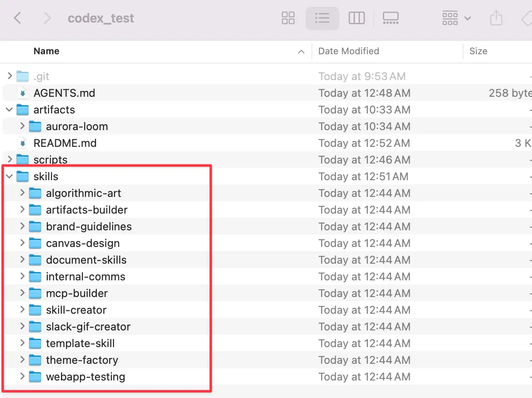
Task: Select the theme-factory folder name
Action: (x=82, y=360)
